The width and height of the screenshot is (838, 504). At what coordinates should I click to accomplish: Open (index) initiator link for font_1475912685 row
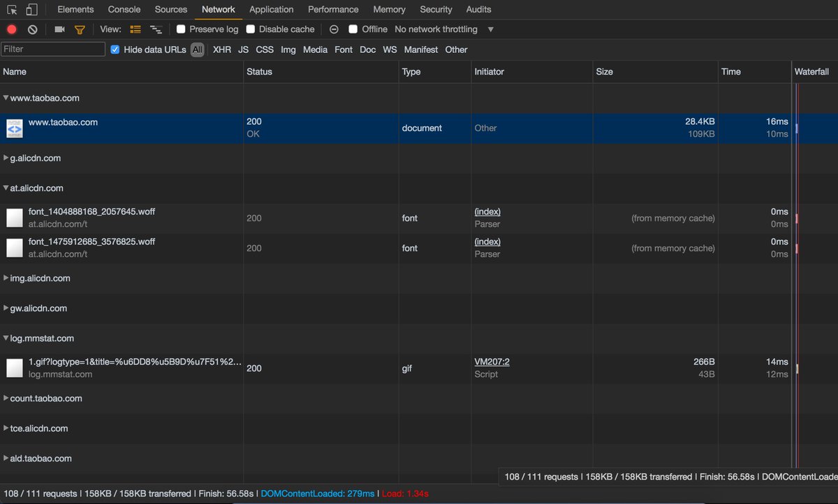tap(487, 242)
